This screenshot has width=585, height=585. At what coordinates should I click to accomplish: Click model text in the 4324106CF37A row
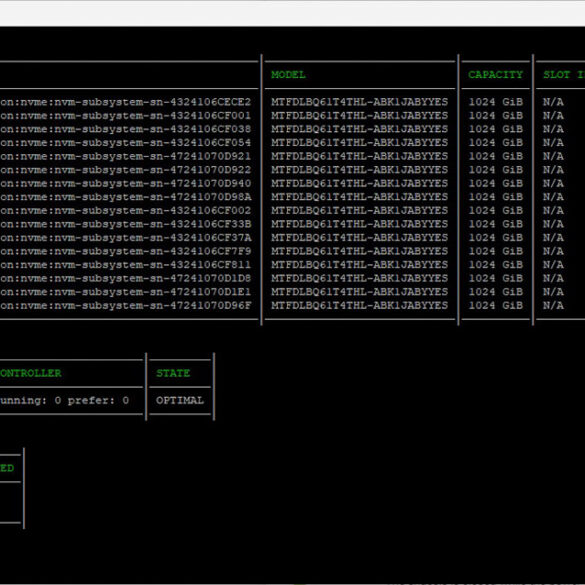pyautogui.click(x=359, y=238)
